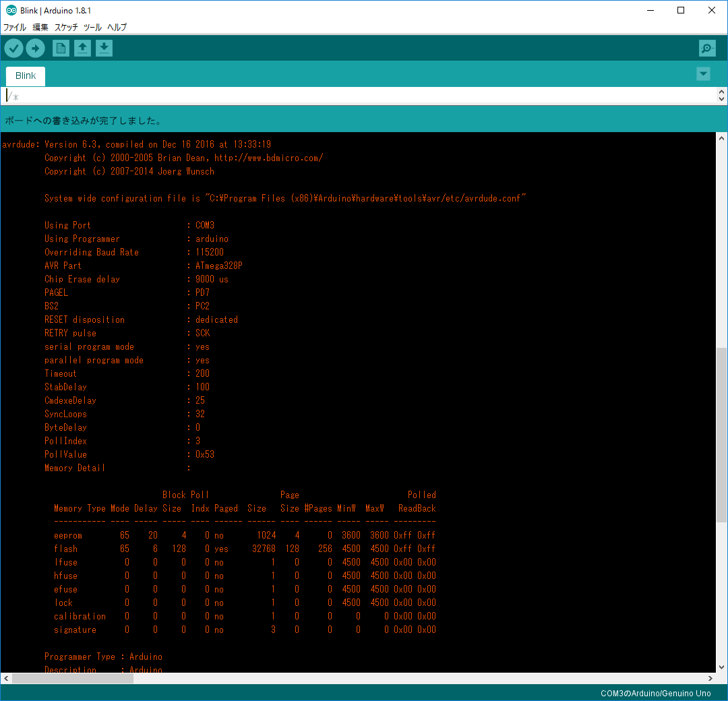
Task: Click the PD7 PAGEL value
Action: pos(202,293)
